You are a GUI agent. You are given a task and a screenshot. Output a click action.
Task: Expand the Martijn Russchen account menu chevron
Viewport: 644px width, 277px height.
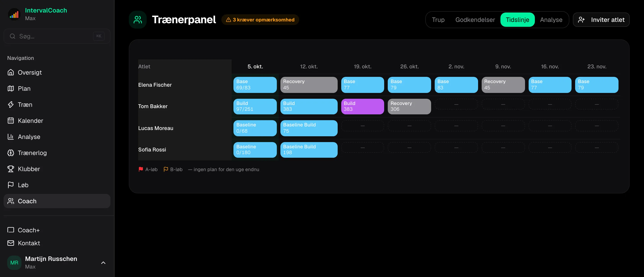coord(103,262)
